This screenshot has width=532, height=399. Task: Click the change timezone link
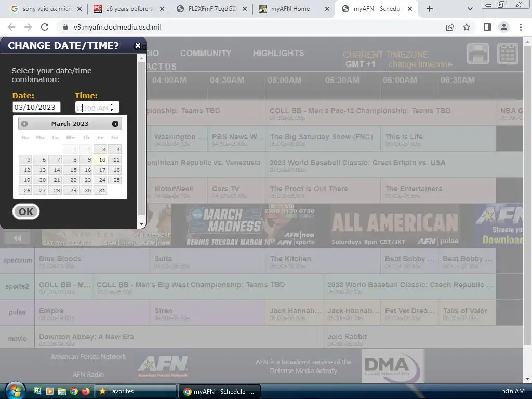tap(420, 64)
